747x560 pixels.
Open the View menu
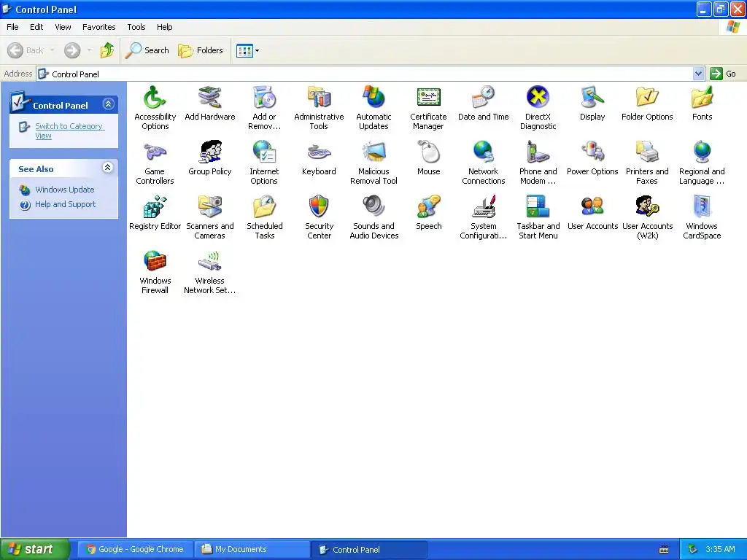[63, 27]
